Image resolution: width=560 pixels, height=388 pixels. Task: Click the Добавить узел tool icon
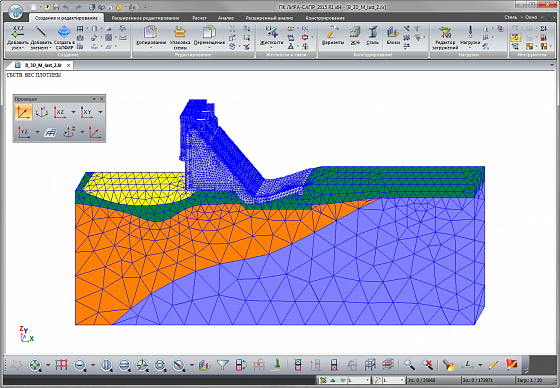[17, 33]
